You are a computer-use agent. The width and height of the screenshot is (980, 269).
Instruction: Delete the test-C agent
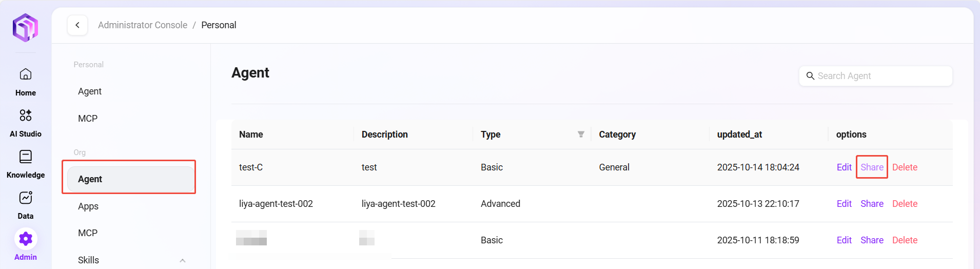(905, 167)
